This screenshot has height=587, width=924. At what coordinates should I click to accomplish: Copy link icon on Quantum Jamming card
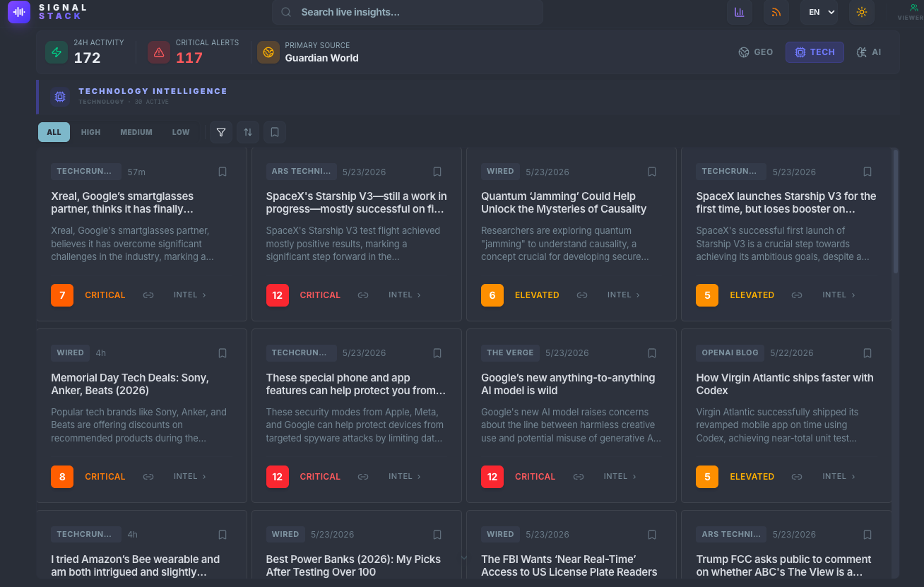[x=582, y=295]
